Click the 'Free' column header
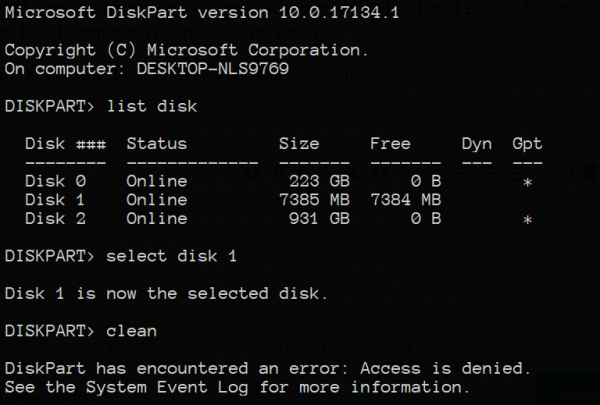600x405 pixels. pyautogui.click(x=390, y=144)
